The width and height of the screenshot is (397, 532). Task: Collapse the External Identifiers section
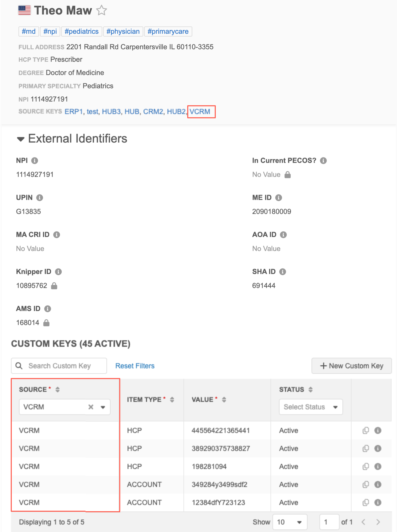[x=20, y=139]
